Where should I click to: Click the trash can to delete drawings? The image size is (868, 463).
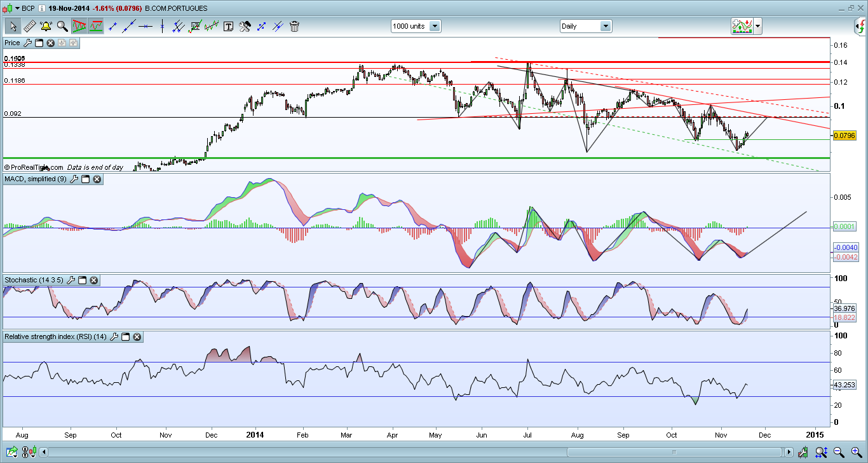click(294, 26)
